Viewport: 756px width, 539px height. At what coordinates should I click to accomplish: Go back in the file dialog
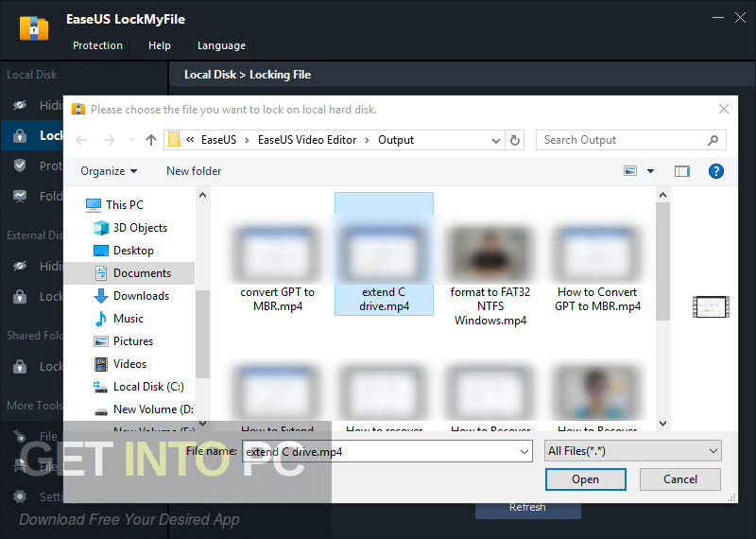tap(81, 140)
